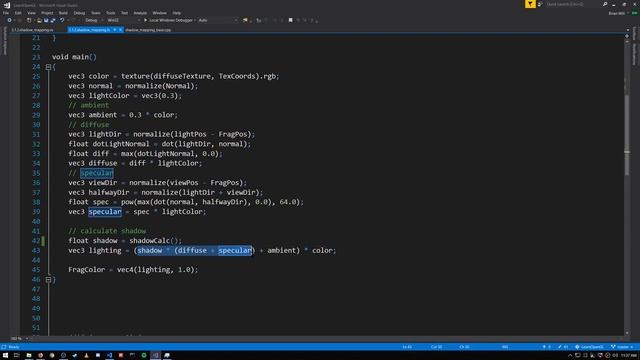Image resolution: width=640 pixels, height=360 pixels.
Task: Close the active shadow_mapping.fs tab
Action: click(120, 30)
